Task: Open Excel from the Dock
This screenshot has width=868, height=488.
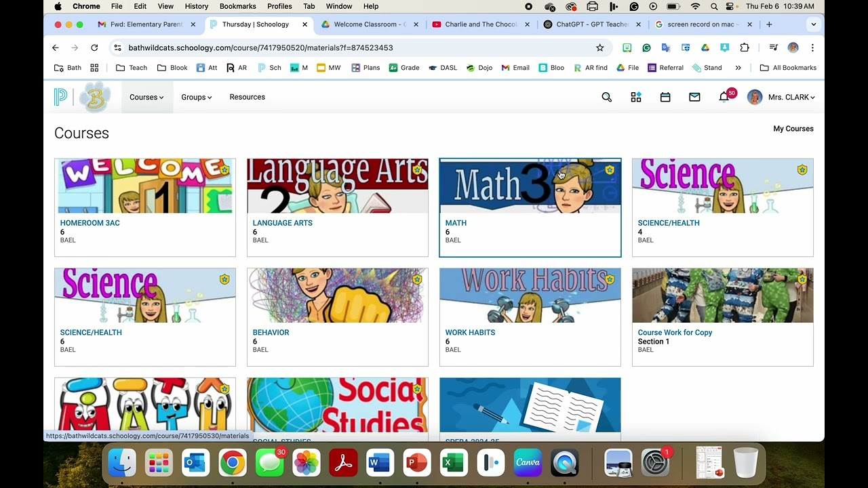Action: pyautogui.click(x=453, y=463)
